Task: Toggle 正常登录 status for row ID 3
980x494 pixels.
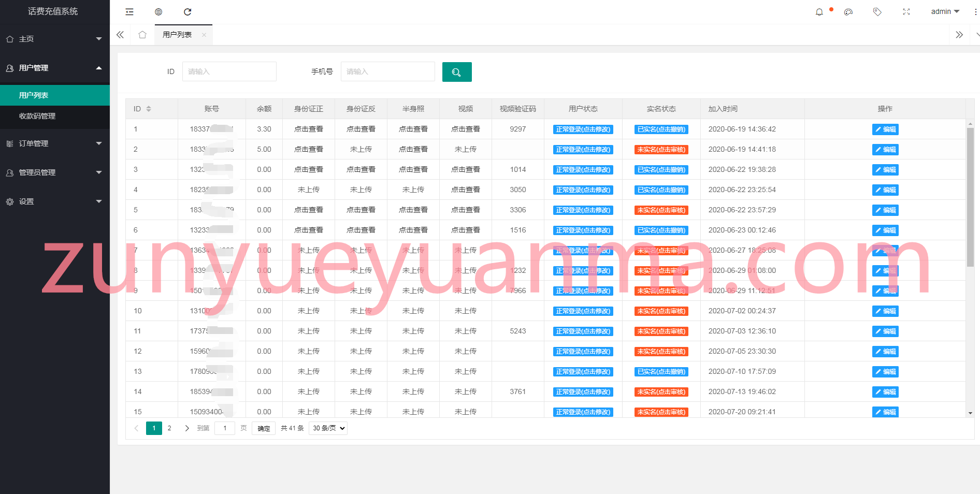Action: (x=583, y=170)
